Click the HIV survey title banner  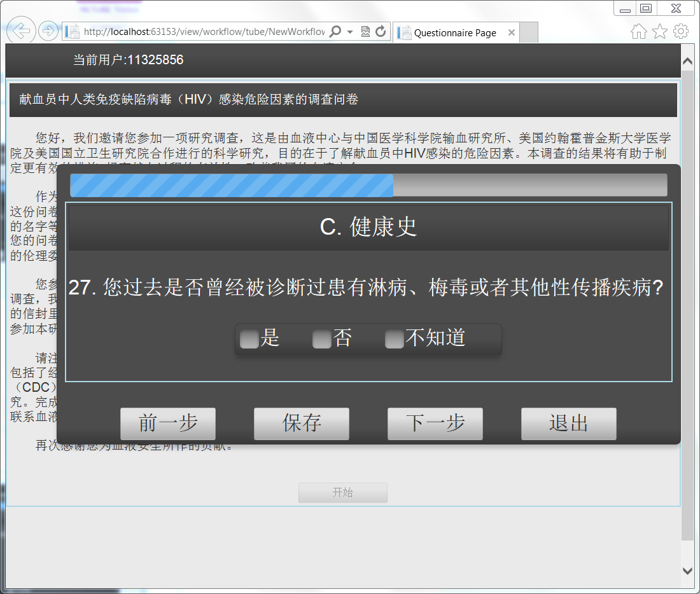(343, 99)
